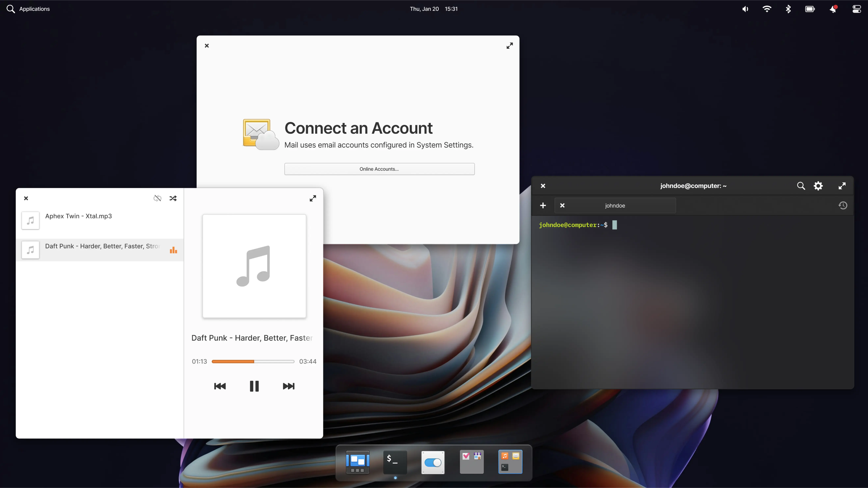Open the sound volume indicator
Screen dimensions: 868x488
(745, 9)
